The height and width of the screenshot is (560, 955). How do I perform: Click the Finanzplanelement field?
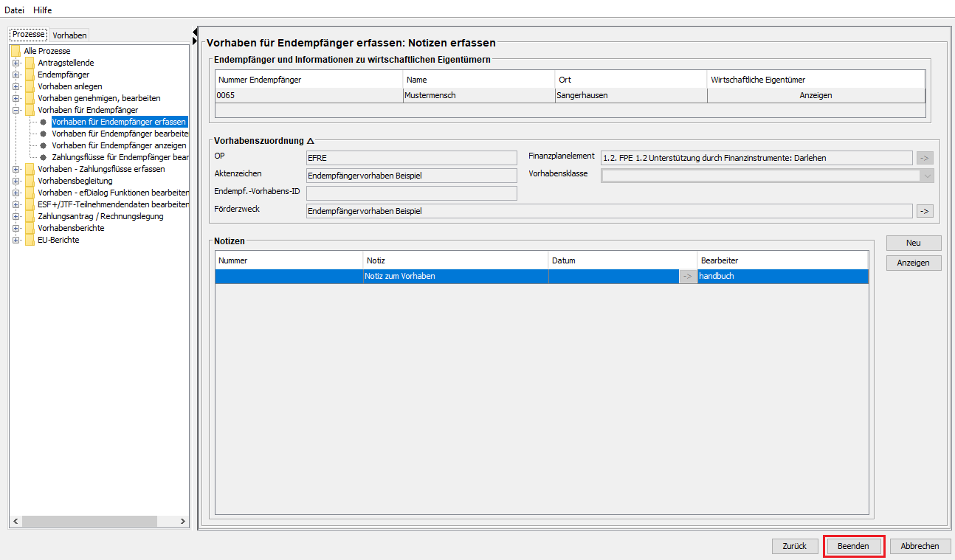coord(756,157)
